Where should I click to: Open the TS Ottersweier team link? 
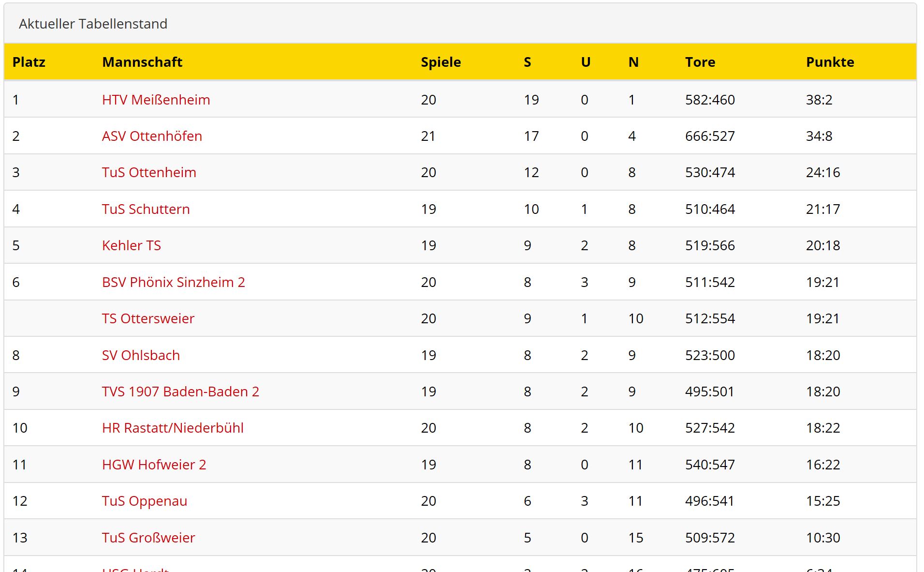(x=148, y=318)
